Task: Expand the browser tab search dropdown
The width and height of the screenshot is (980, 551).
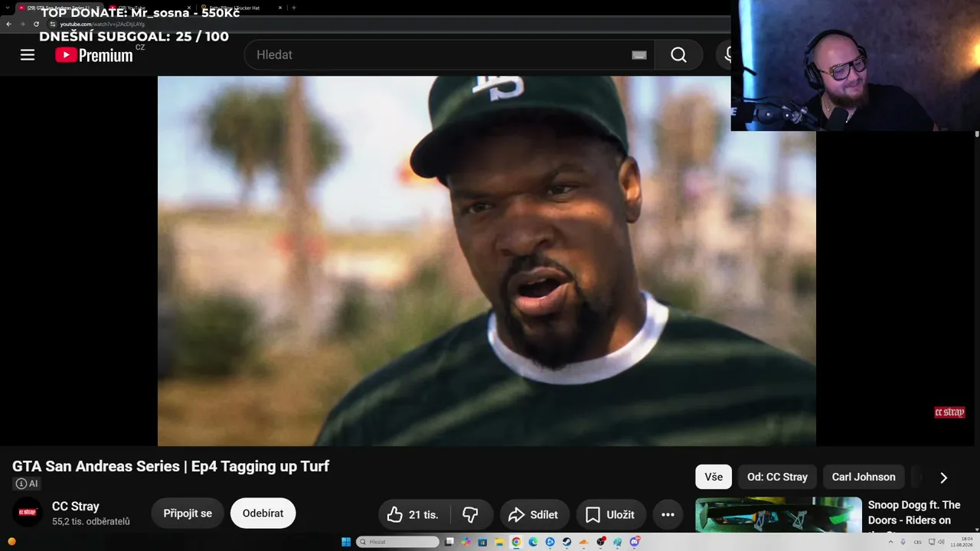Action: coord(7,8)
